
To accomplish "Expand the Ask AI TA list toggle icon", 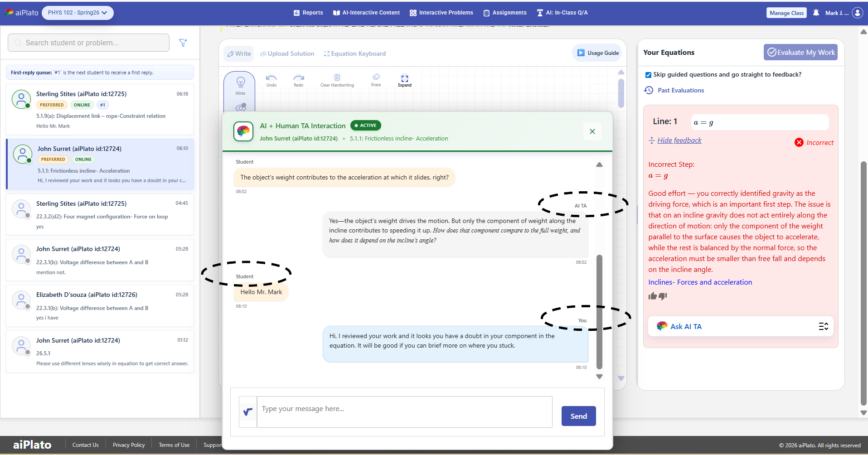I will click(x=824, y=326).
